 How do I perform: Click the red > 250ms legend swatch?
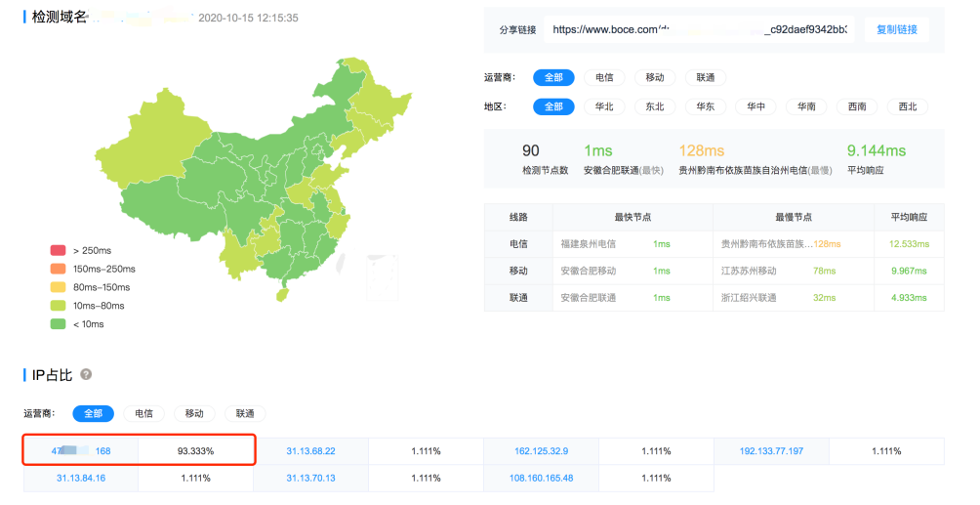[58, 250]
